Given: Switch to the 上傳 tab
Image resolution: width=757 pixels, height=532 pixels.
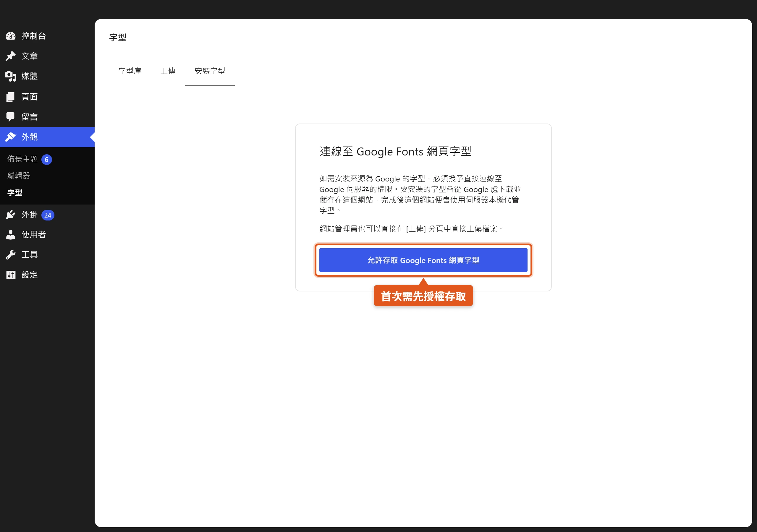Looking at the screenshot, I should (168, 71).
